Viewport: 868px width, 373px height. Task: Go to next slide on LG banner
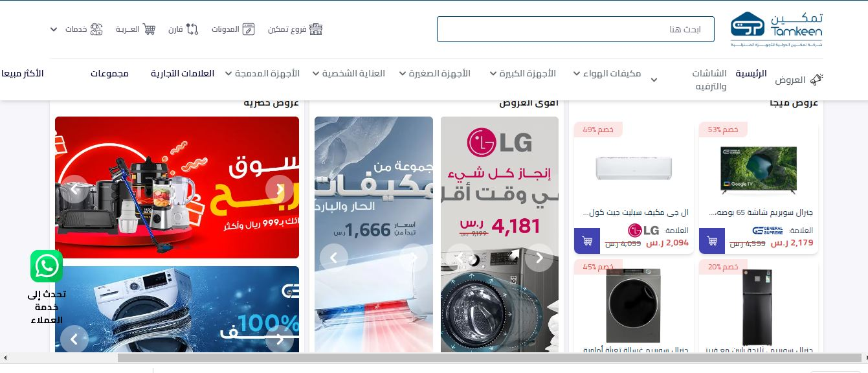[x=539, y=258]
